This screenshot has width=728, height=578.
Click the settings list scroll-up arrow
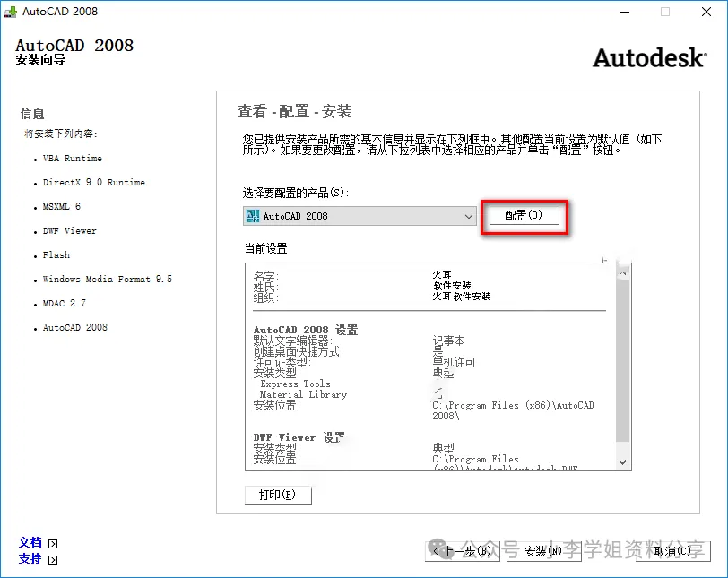[623, 273]
